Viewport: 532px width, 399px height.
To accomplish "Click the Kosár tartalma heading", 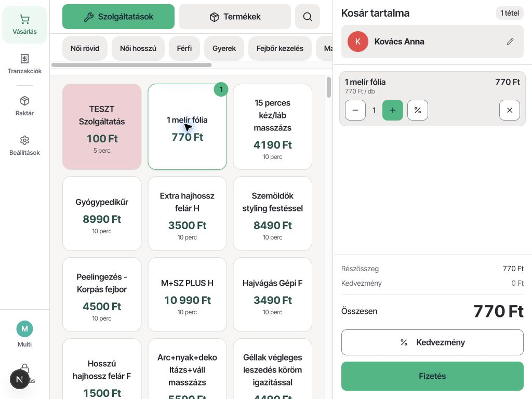I will (x=375, y=13).
